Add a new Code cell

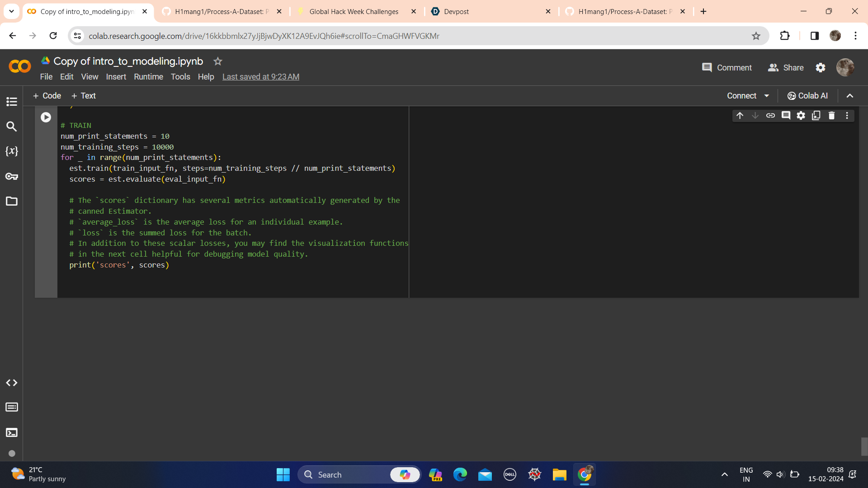click(47, 96)
